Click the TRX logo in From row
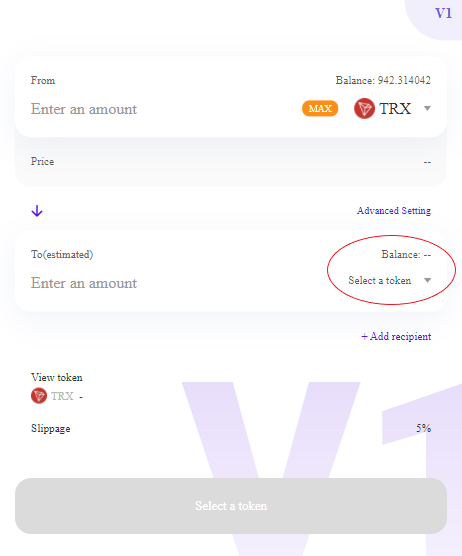The height and width of the screenshot is (556, 462). tap(364, 109)
